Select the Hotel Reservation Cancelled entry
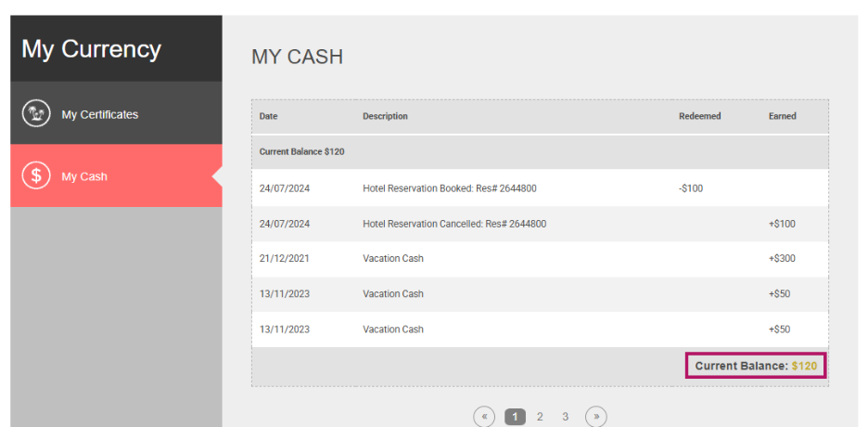The height and width of the screenshot is (427, 868). pyautogui.click(x=453, y=224)
